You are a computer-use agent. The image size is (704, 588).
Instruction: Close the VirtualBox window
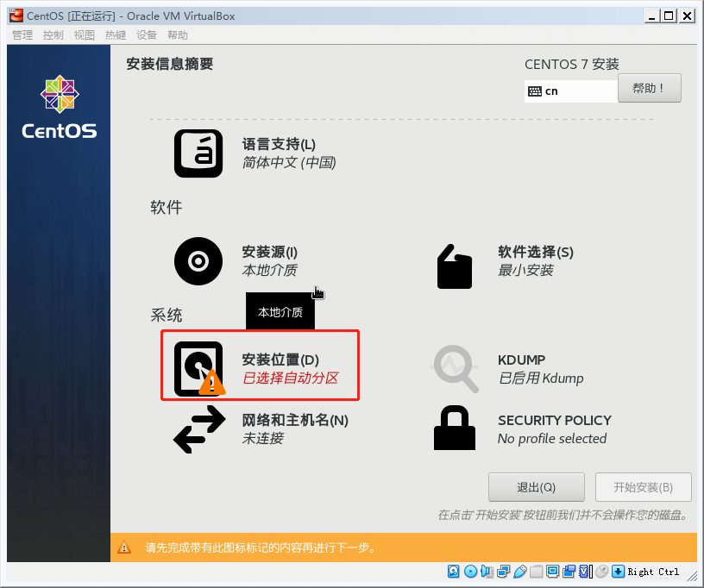(687, 16)
